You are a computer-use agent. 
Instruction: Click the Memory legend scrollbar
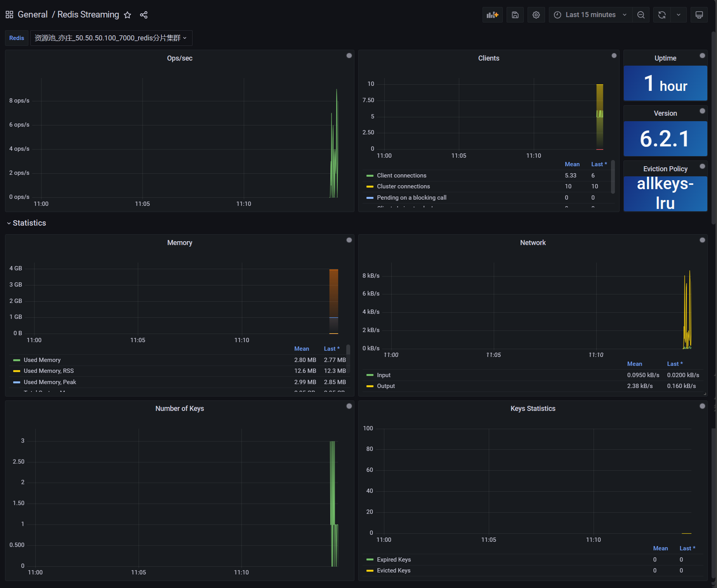pos(348,350)
